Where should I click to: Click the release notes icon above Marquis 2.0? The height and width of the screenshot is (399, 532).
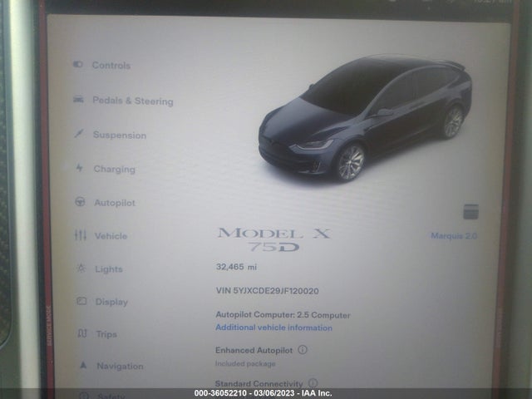(x=471, y=212)
